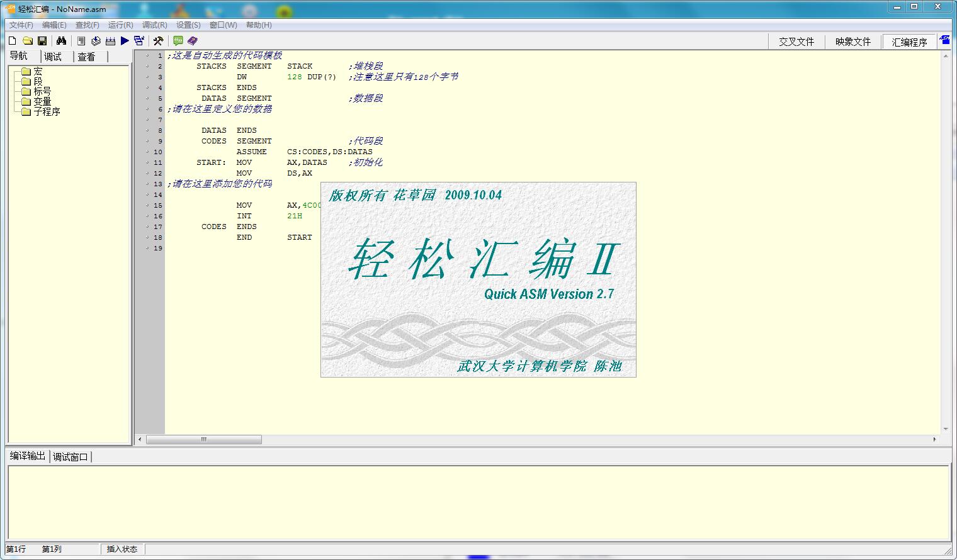The image size is (957, 560).
Task: Click the blue icon right of 汇编程序 tab
Action: [x=945, y=40]
